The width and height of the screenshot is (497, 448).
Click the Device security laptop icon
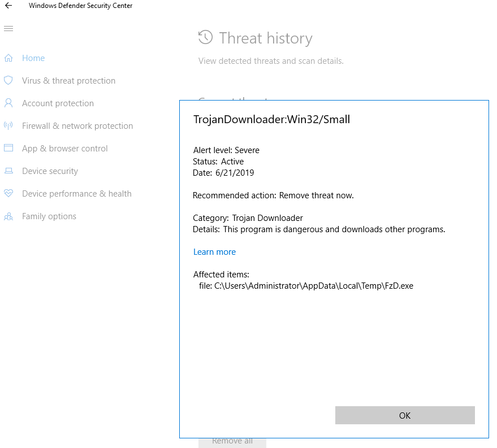click(8, 171)
